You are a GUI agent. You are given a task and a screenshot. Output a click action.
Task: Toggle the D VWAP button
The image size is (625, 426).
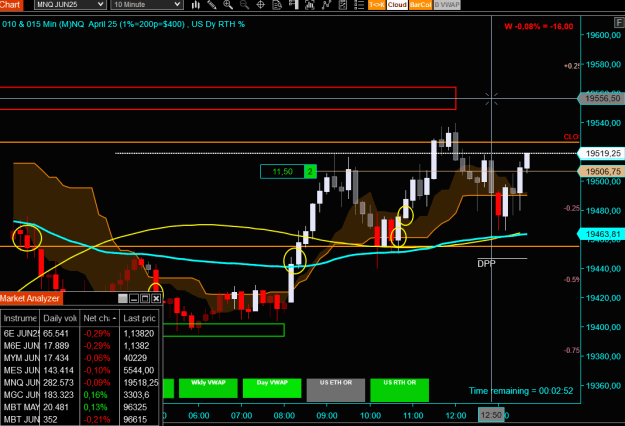[x=447, y=4]
